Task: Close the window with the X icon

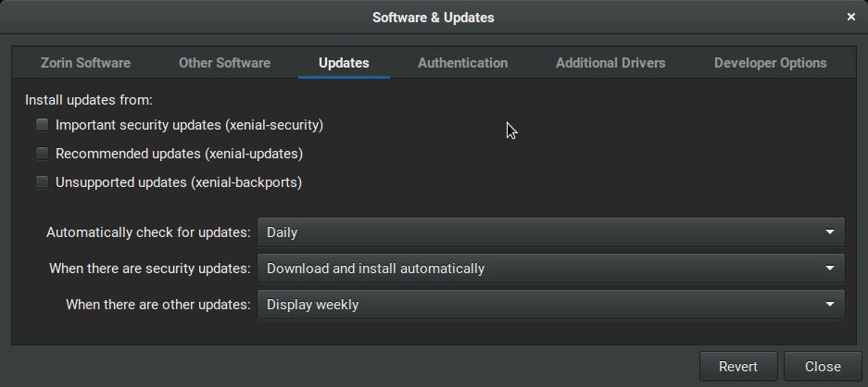Action: coord(850,17)
